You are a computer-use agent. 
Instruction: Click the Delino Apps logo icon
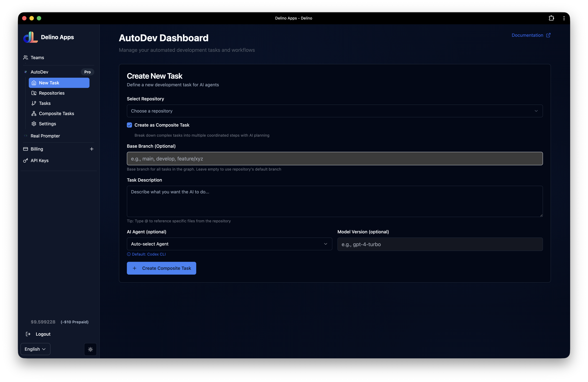click(30, 37)
